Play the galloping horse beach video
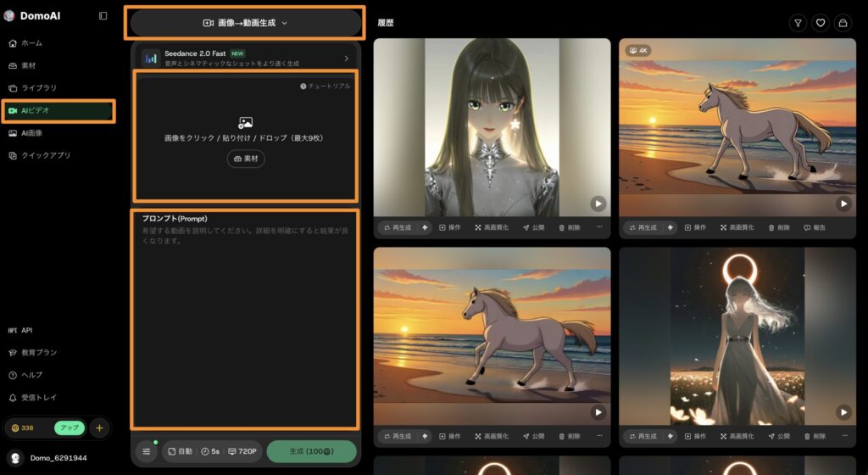Viewport: 868px width, 475px height. (598, 412)
